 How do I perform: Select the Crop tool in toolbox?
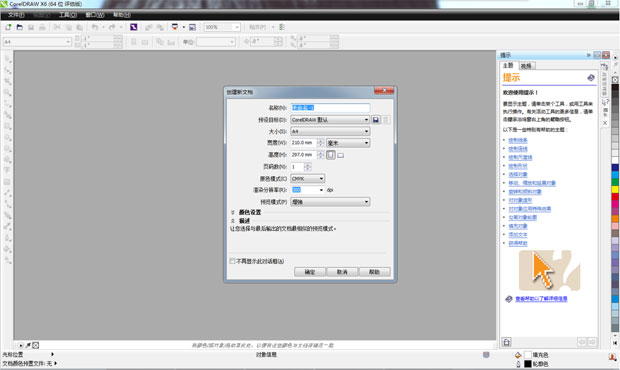coord(8,81)
